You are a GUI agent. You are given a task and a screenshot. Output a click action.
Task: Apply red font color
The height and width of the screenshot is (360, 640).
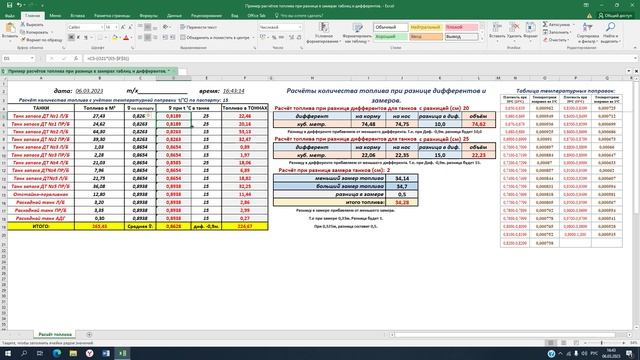pyautogui.click(x=126, y=38)
